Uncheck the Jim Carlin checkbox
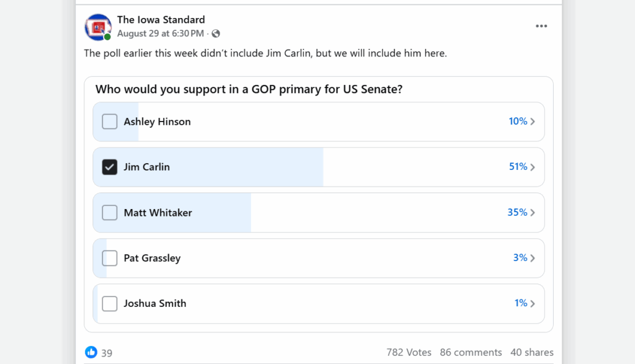The image size is (635, 364). point(110,167)
